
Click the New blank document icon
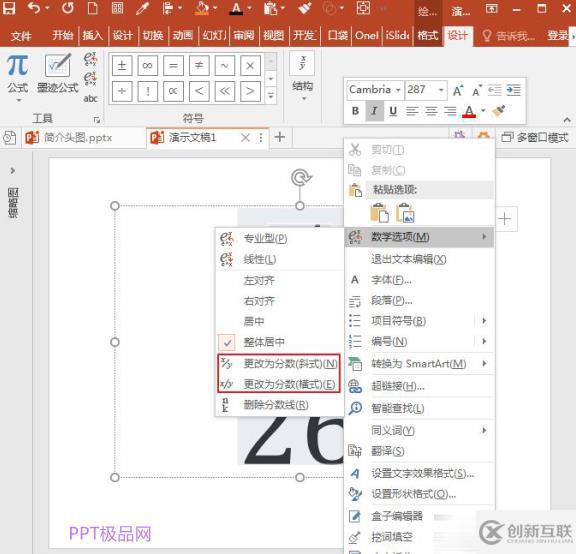click(93, 8)
